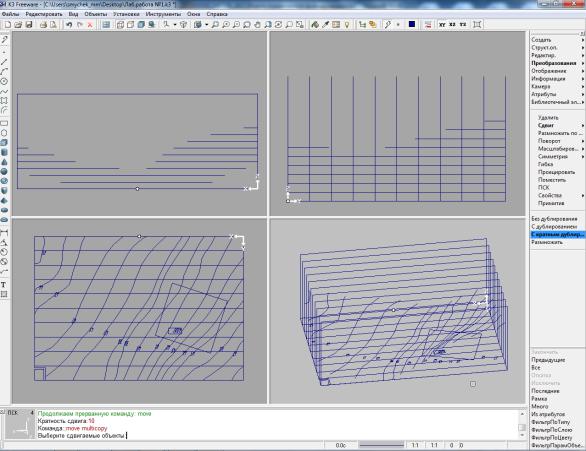Choose ПСК in side panel
Viewport: 586px width, 451px height.
pyautogui.click(x=543, y=188)
